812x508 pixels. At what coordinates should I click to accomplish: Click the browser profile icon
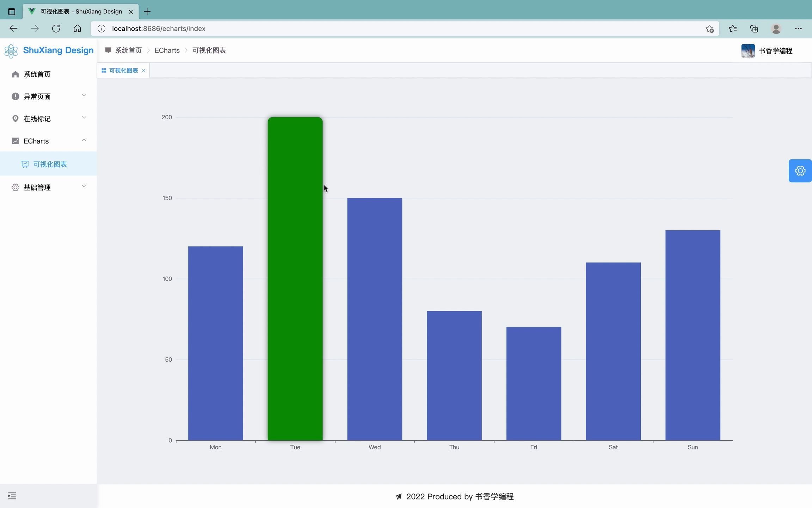click(x=776, y=29)
